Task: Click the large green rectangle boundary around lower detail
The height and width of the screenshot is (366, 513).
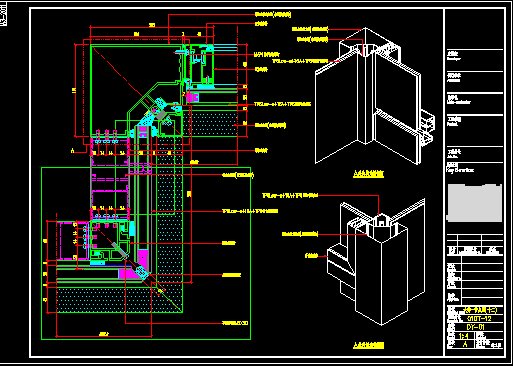Action: click(x=146, y=253)
